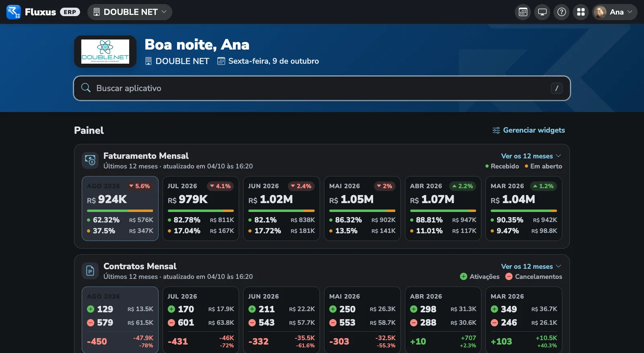Viewport: 644px width, 353px height.
Task: Toggle the Cancelamentos legend label
Action: coord(539,276)
